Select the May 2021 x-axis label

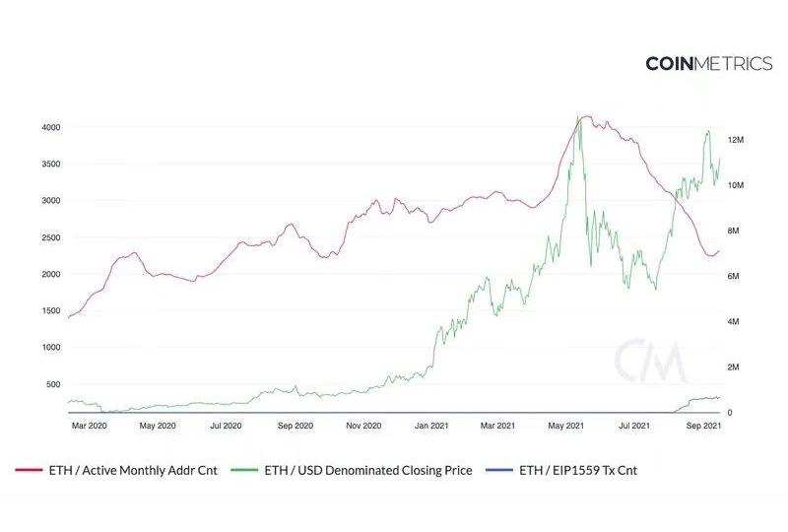(566, 426)
